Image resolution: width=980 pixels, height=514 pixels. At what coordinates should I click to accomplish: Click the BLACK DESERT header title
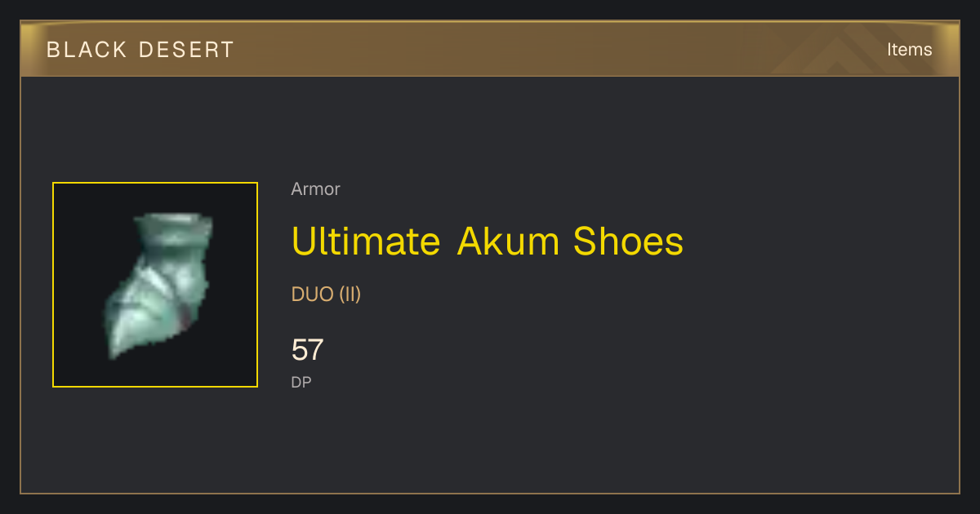click(x=140, y=50)
